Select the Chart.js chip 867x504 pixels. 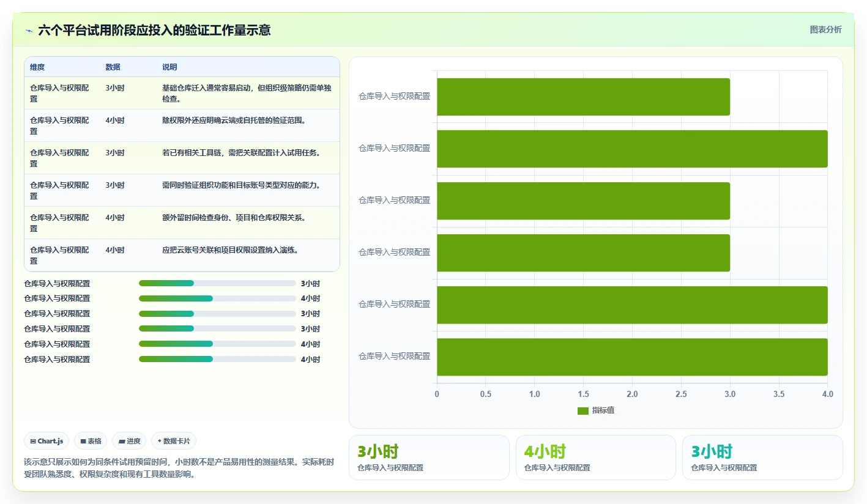point(47,441)
